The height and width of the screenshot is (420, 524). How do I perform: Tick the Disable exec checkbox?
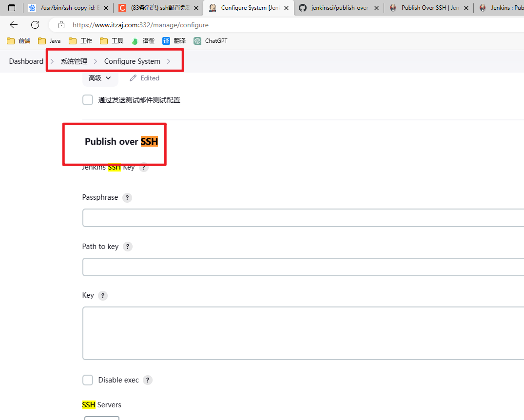[x=88, y=380]
